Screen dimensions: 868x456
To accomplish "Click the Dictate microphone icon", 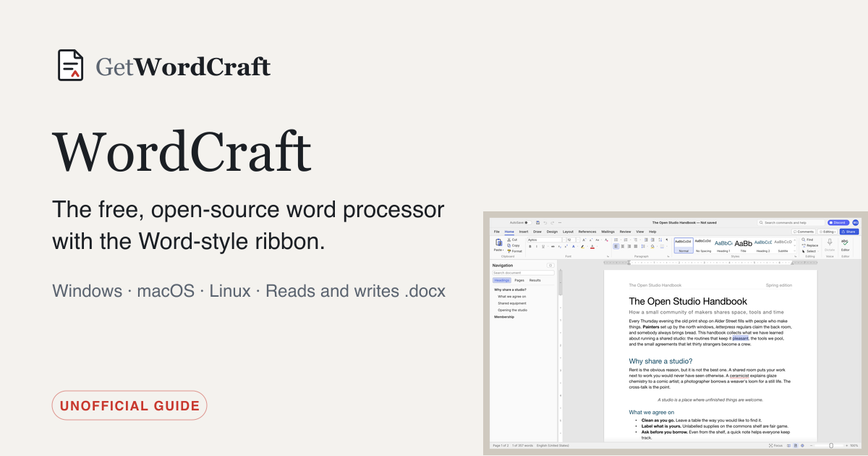I will [x=830, y=242].
